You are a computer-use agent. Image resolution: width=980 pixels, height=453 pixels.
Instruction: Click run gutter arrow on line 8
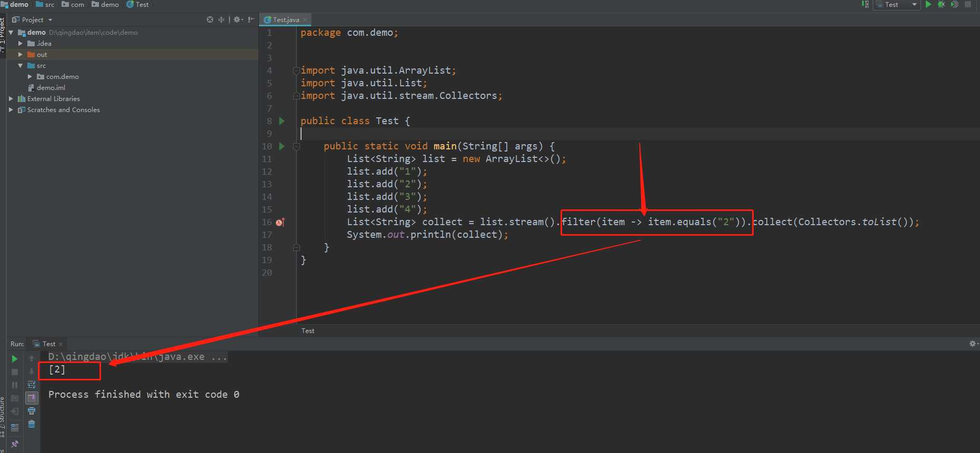[x=282, y=121]
